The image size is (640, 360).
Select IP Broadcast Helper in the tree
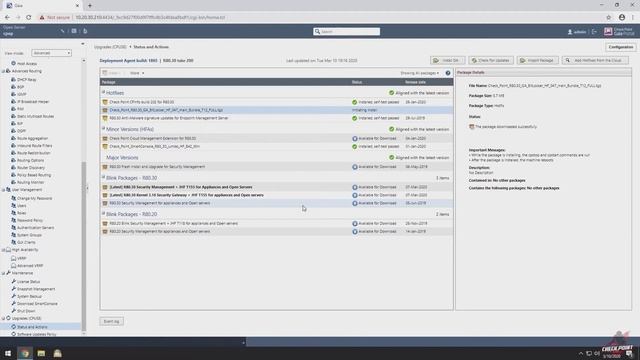[33, 102]
